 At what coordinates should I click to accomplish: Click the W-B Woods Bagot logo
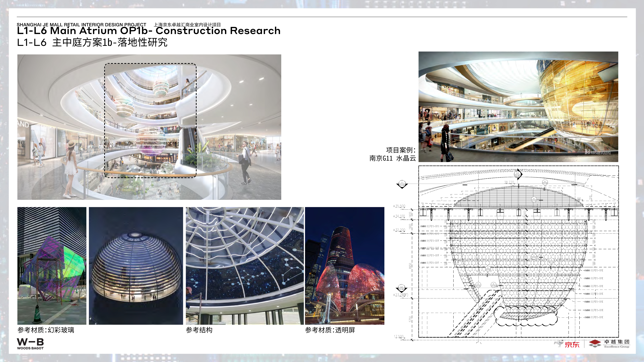pyautogui.click(x=30, y=344)
